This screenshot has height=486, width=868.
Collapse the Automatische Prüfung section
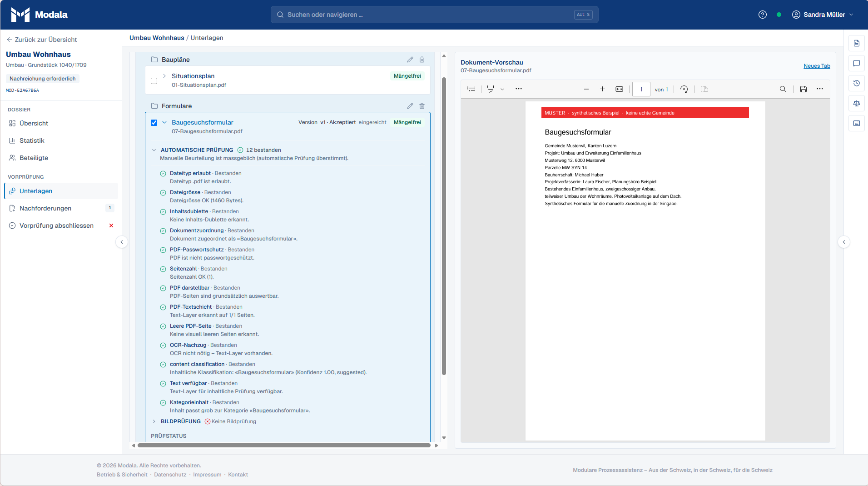click(154, 150)
